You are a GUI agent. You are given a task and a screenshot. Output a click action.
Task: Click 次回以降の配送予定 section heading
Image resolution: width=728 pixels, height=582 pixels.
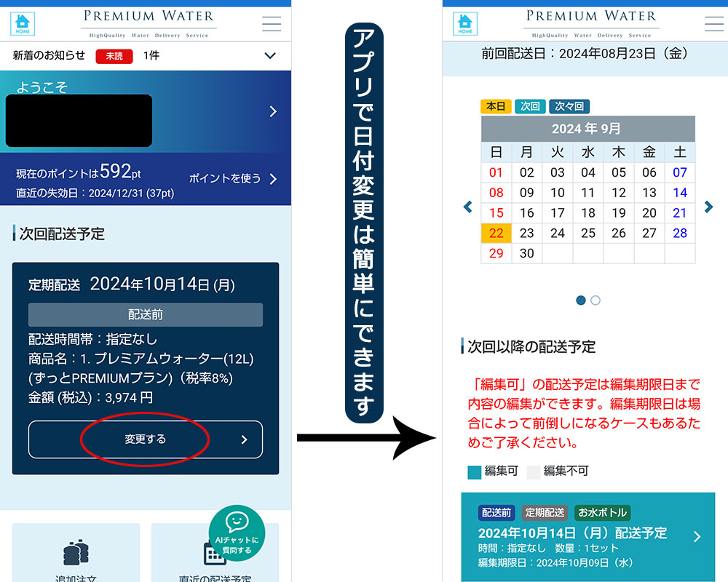click(531, 346)
